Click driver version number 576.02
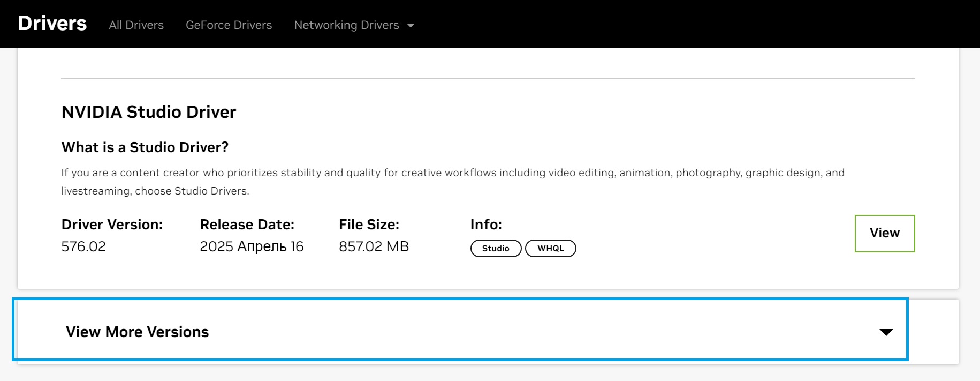Screen dimensions: 980x381 click(x=83, y=246)
